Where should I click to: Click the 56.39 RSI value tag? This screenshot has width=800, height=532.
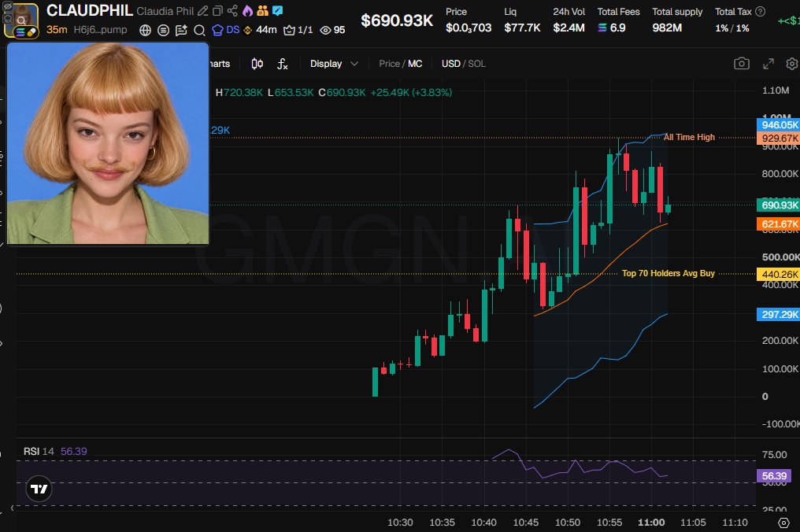click(774, 476)
